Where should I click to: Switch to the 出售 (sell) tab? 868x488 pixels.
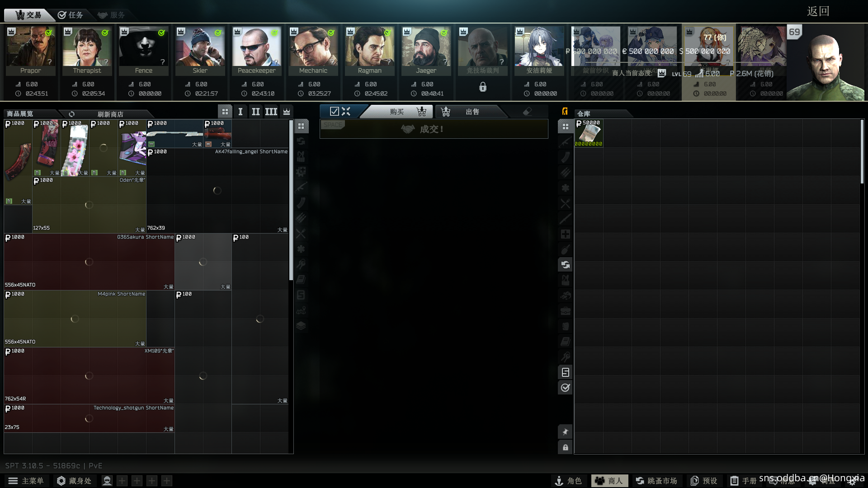[x=472, y=112]
